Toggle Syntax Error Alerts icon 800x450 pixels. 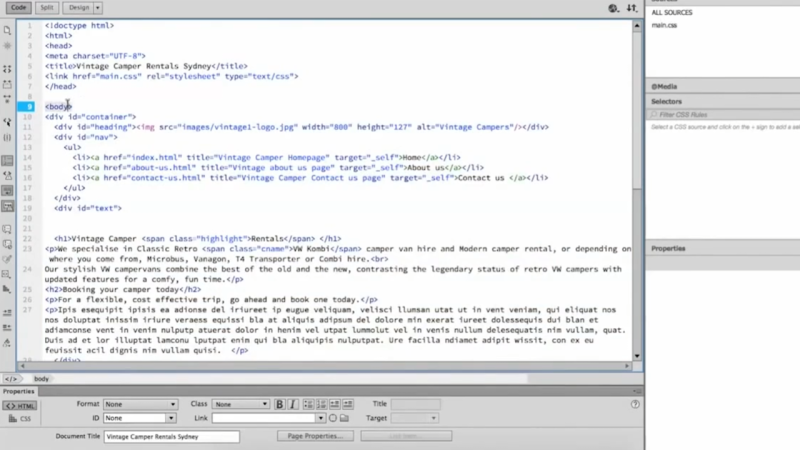(x=7, y=206)
